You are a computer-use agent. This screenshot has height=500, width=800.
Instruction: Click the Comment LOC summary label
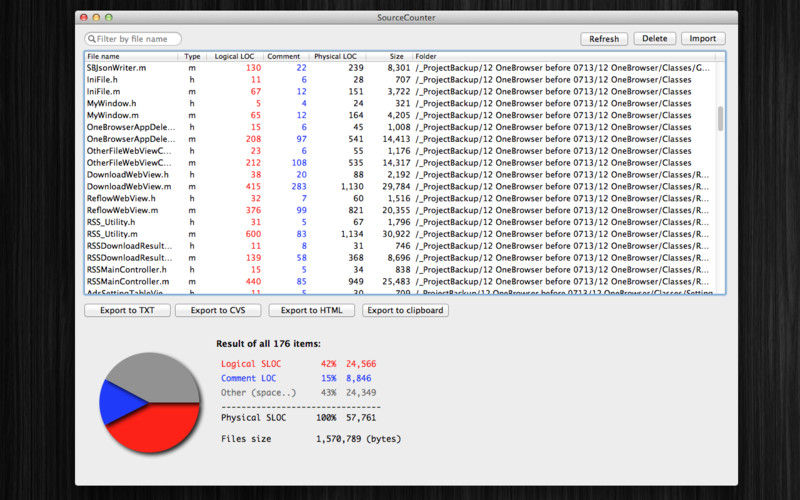248,378
